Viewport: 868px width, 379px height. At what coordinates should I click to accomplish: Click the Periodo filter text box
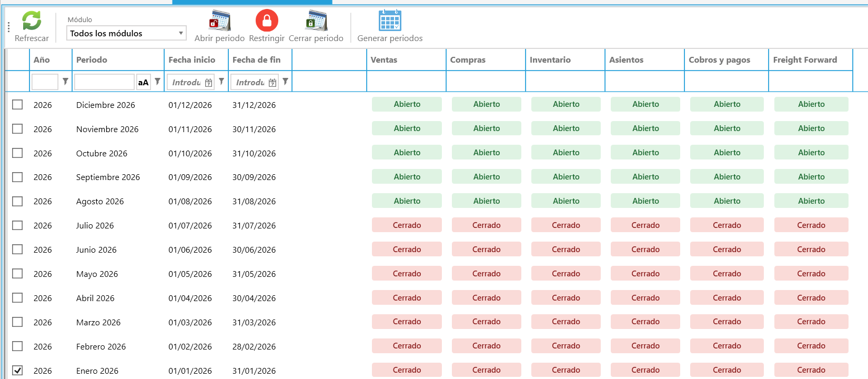pyautogui.click(x=104, y=82)
